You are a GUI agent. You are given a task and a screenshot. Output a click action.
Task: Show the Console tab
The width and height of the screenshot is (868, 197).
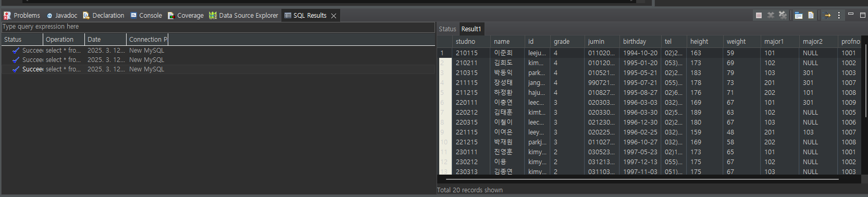146,16
